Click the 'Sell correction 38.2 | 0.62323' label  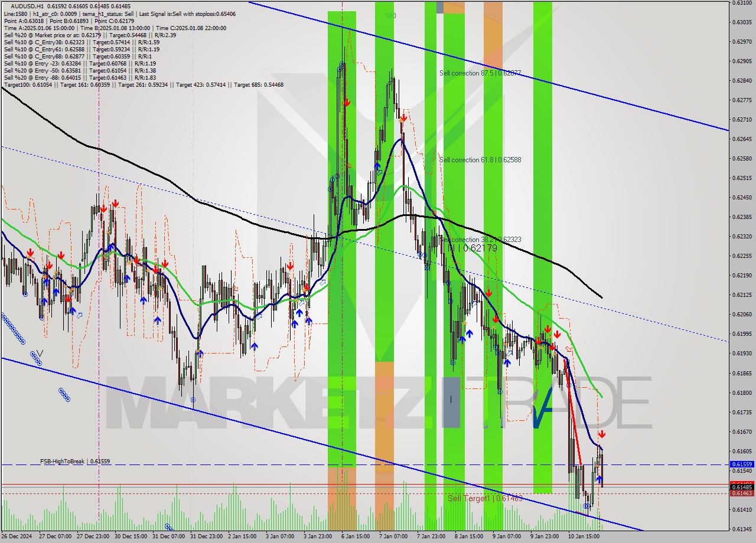coord(480,240)
